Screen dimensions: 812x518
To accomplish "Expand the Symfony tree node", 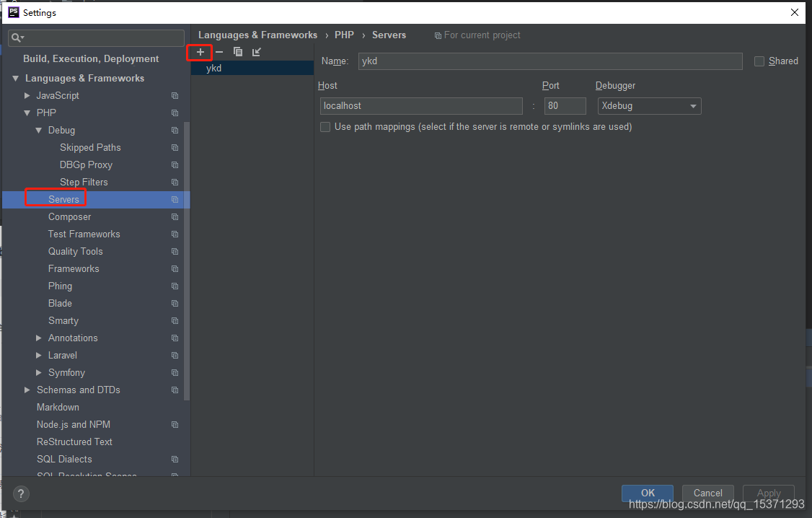I will click(39, 372).
